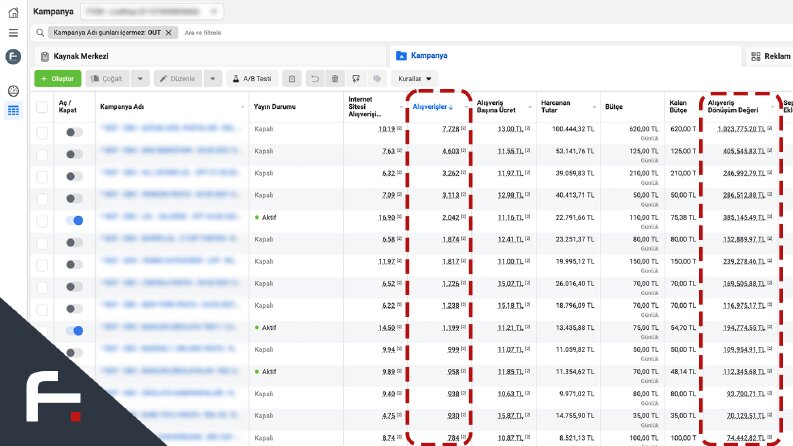Image resolution: width=793 pixels, height=446 pixels.
Task: Click the Kaynak Merkezi clipboard icon
Action: 45,57
